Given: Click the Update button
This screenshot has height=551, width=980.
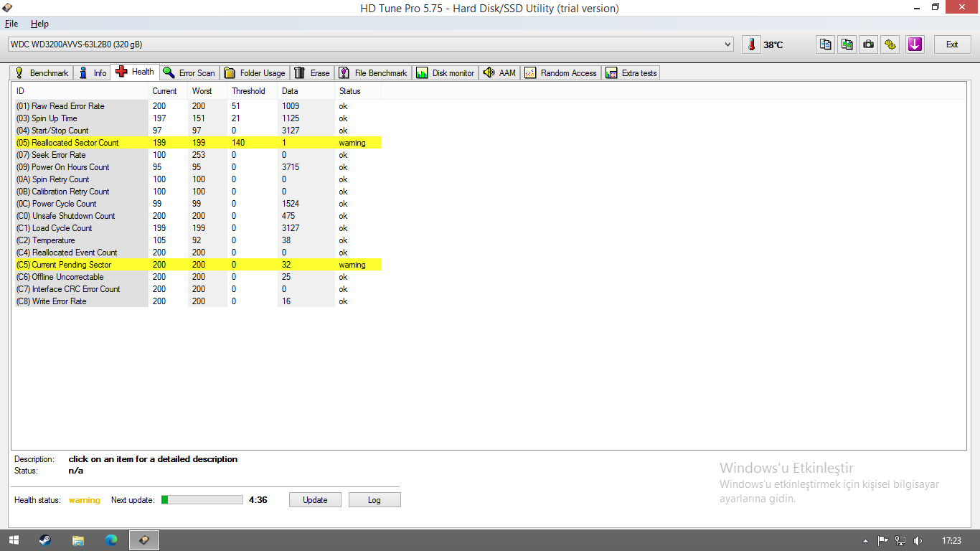Looking at the screenshot, I should click(x=315, y=500).
